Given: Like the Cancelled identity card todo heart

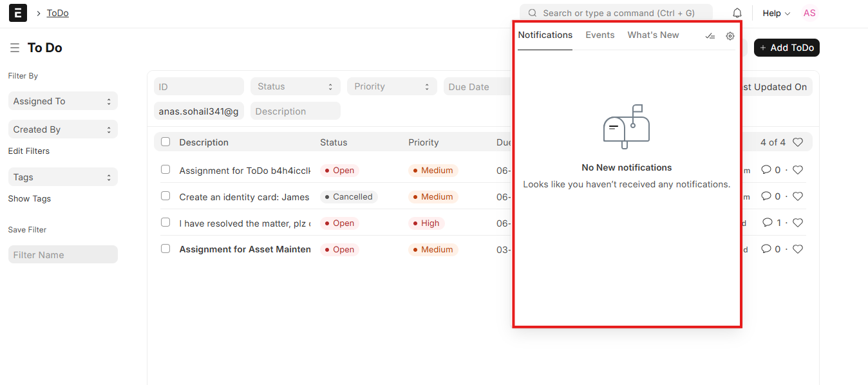Looking at the screenshot, I should coord(798,196).
